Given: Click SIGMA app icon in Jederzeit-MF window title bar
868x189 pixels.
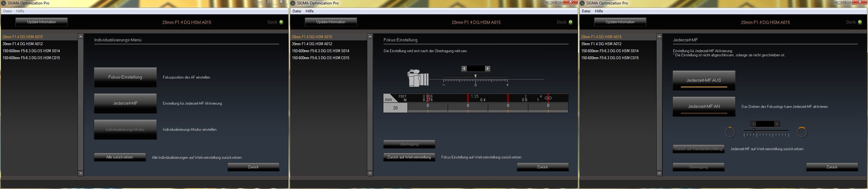Looking at the screenshot, I should coord(582,3).
